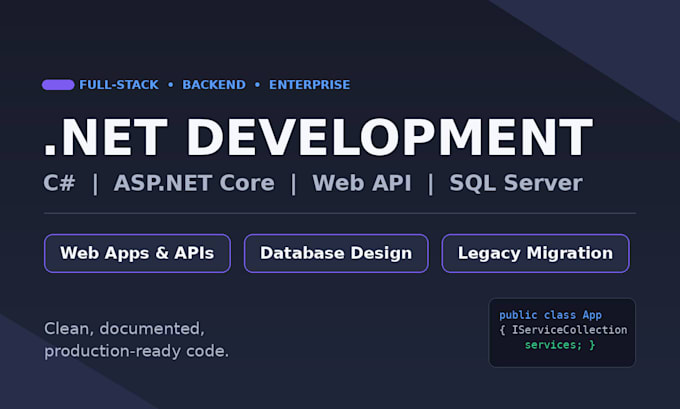Image resolution: width=680 pixels, height=409 pixels.
Task: Select the FULL-STACK tag text
Action: [x=119, y=85]
